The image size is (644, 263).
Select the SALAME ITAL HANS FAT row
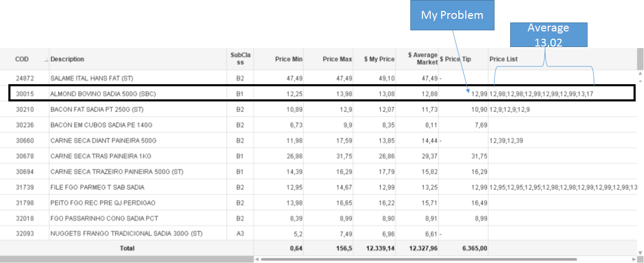(x=91, y=78)
